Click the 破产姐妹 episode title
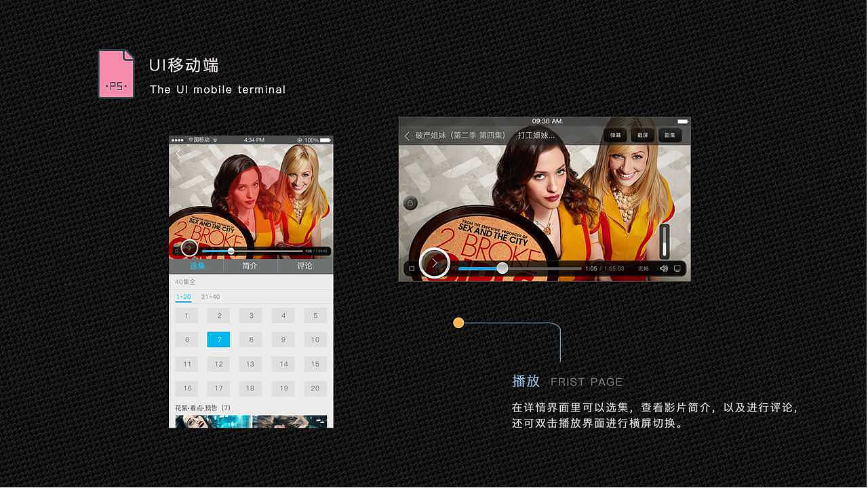The height and width of the screenshot is (488, 868). [460, 136]
